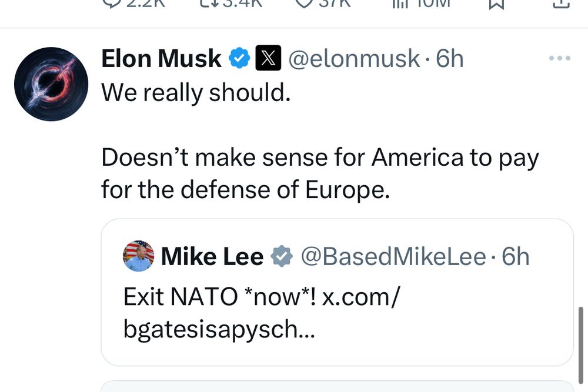Viewport: 588px width, 392px height.
Task: Click the X affiliation badge
Action: 268,59
